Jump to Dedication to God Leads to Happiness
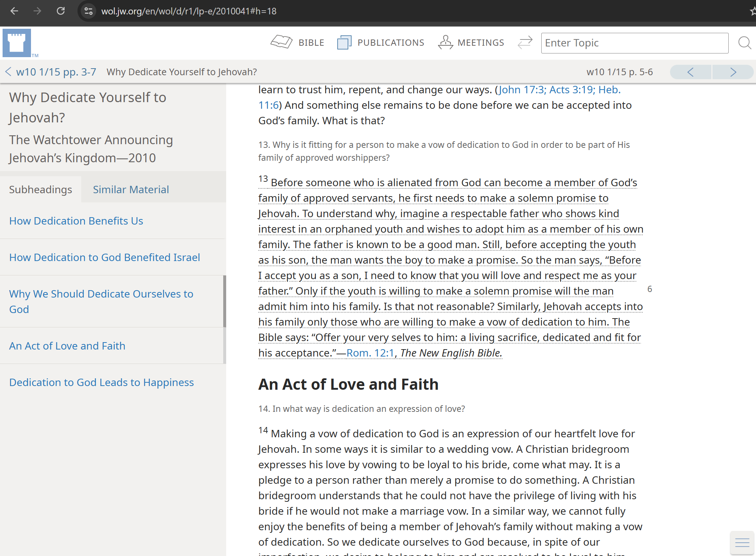 [101, 382]
